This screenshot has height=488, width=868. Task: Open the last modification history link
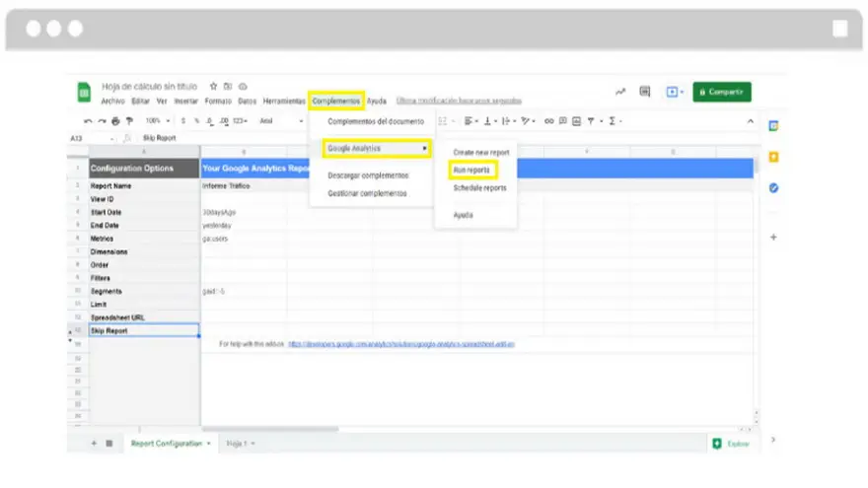click(x=459, y=101)
